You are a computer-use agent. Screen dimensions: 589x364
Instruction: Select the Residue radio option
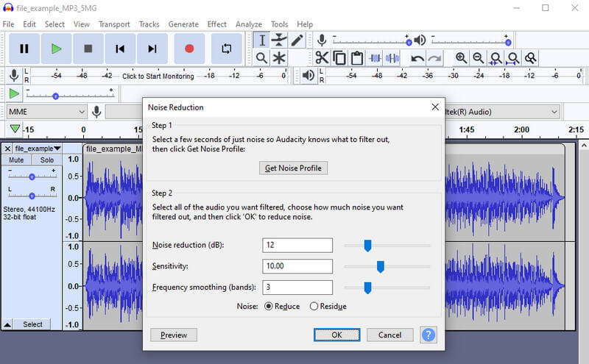314,306
